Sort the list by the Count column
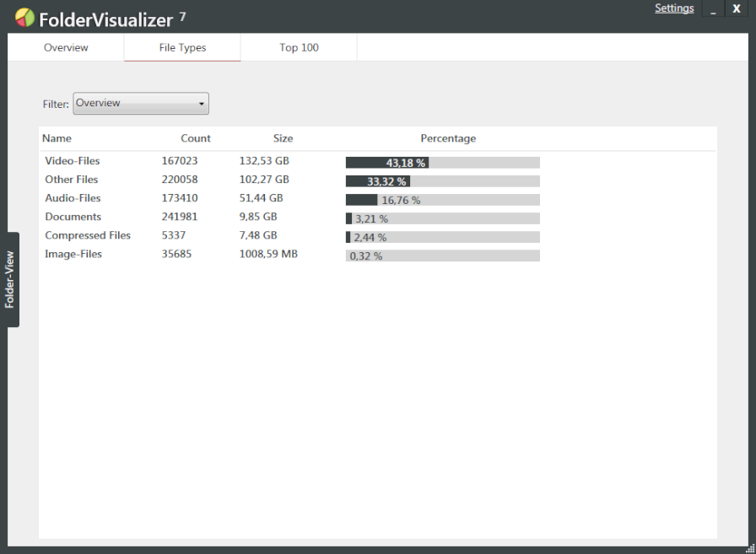 pos(195,138)
